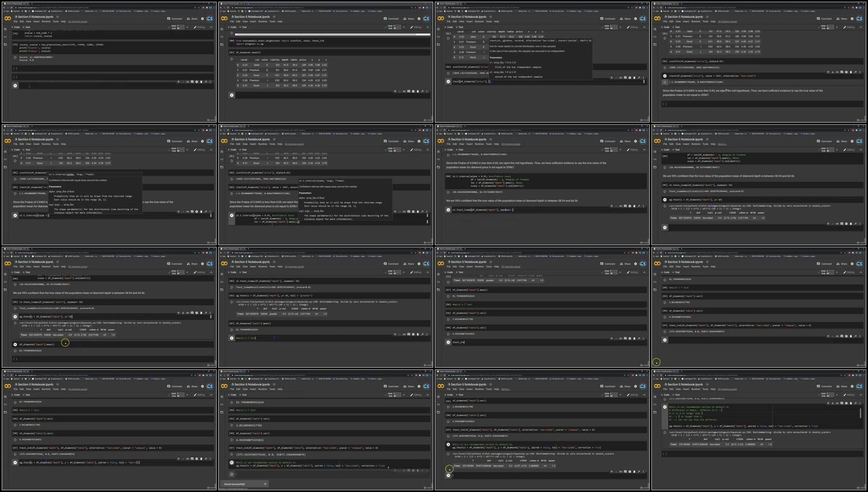Viewport: 868px width, 492px height.
Task: Delete cell via trash icon in zscore pvalue frame
Action: [x=201, y=82]
